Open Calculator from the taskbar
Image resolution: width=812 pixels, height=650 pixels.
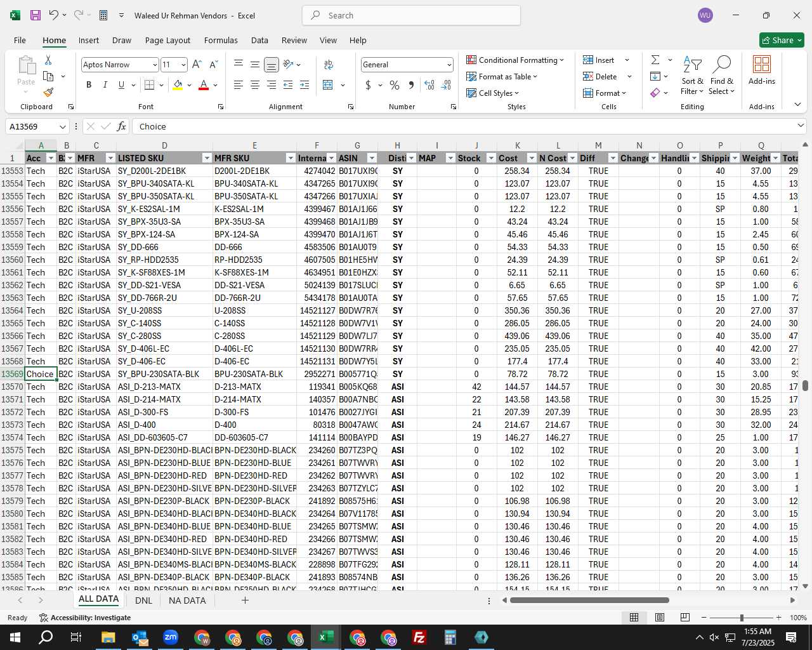tap(450, 637)
